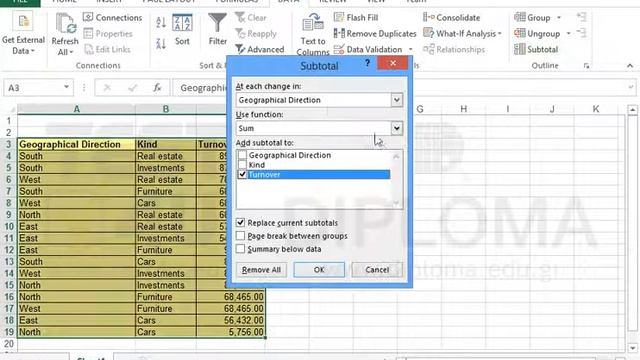Cancel formula bar entry X
The height and width of the screenshot is (360, 640).
[107, 88]
